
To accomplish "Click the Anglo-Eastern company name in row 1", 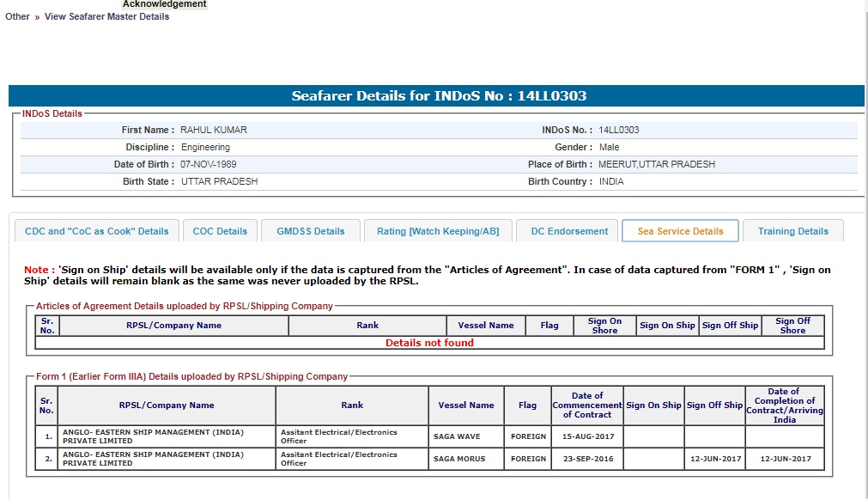I will [x=153, y=436].
